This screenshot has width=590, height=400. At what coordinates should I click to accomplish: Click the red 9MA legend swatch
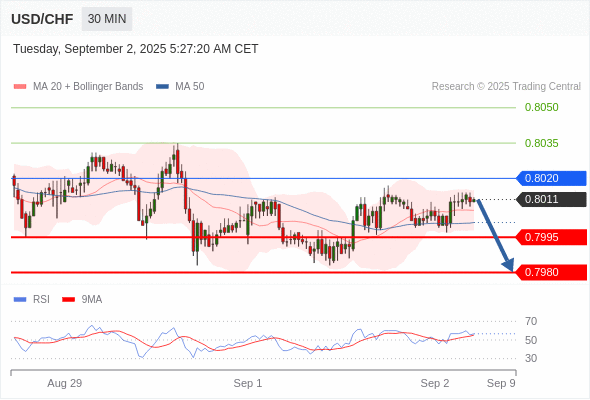(68, 300)
